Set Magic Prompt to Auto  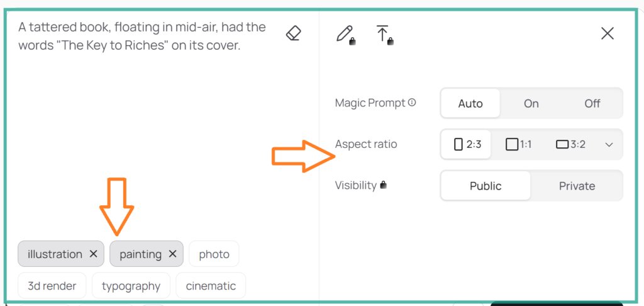(x=470, y=103)
